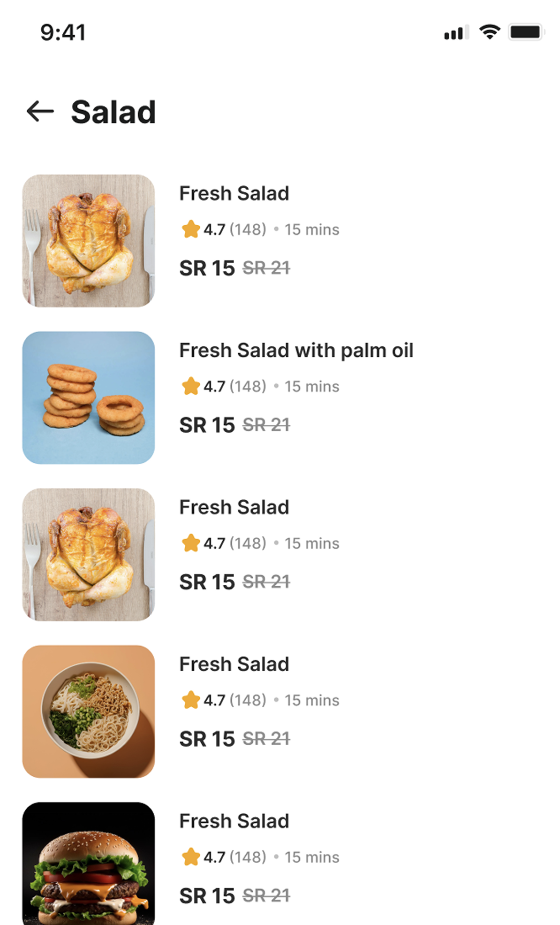
Task: Open the onion rings thumbnail
Action: pyautogui.click(x=89, y=398)
